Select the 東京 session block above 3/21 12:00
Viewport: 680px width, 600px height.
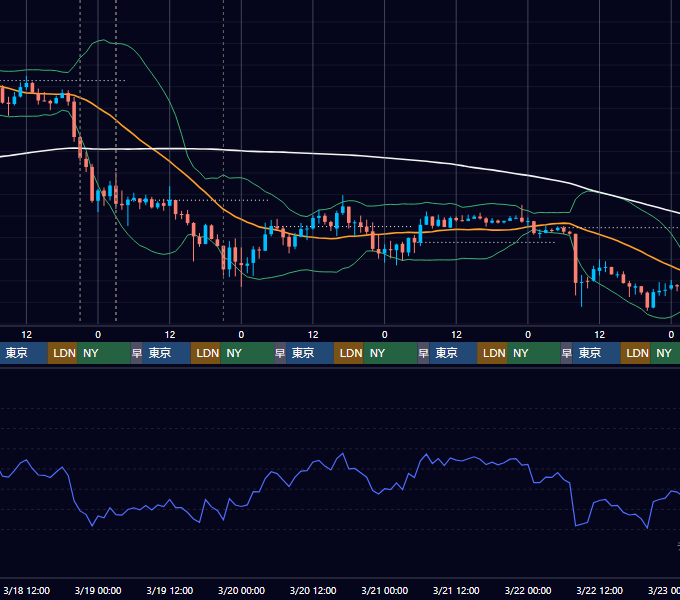(x=453, y=353)
